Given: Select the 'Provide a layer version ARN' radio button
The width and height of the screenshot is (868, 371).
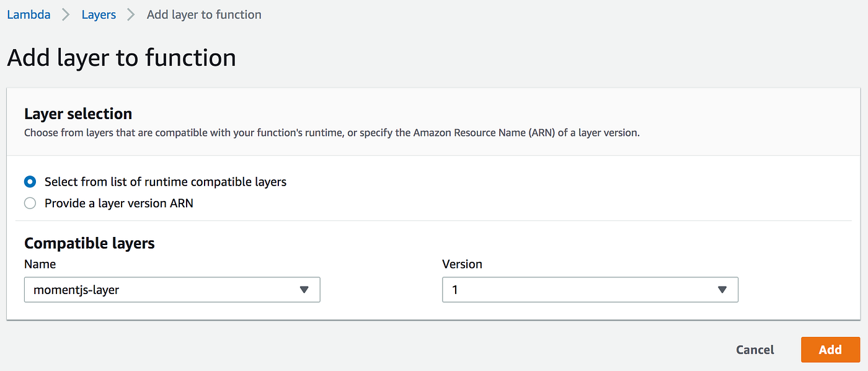Looking at the screenshot, I should click(x=30, y=203).
